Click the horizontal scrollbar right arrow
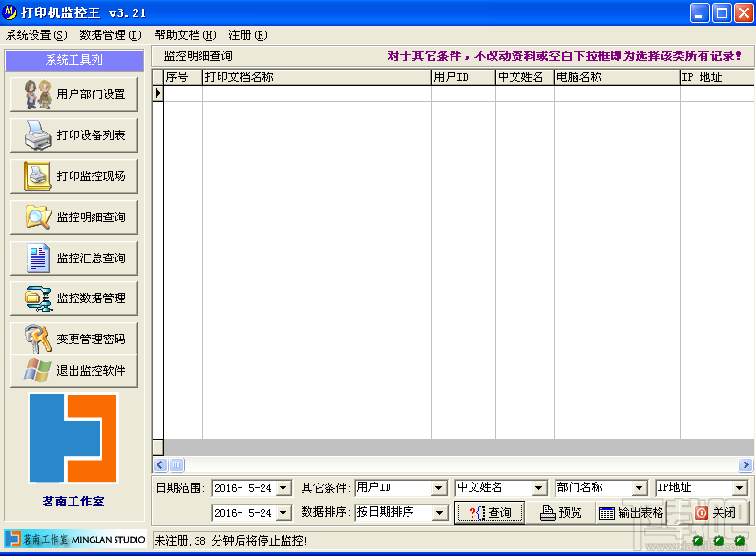The height and width of the screenshot is (556, 756). tap(745, 465)
